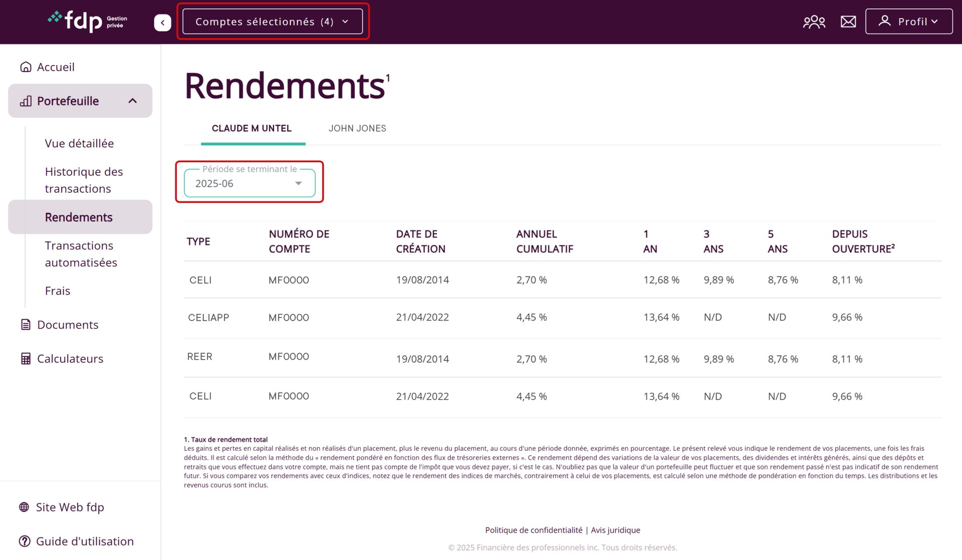
Task: Expand the Profil menu
Action: click(908, 22)
